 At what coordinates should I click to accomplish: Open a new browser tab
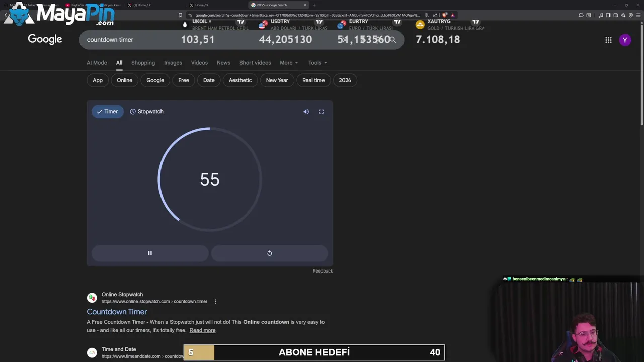314,5
